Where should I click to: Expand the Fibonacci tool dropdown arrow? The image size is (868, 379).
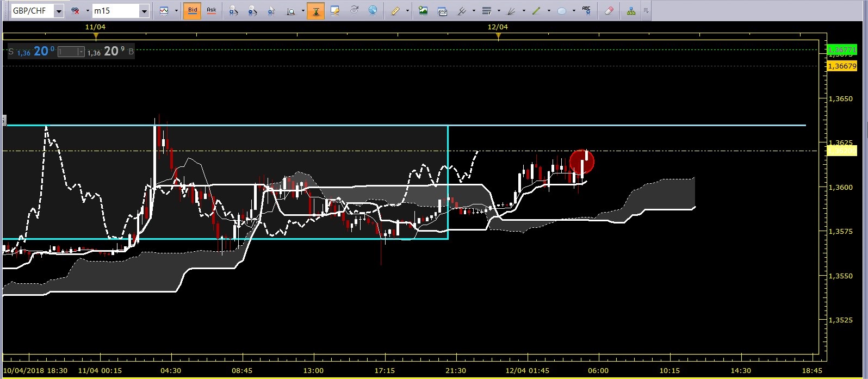tap(499, 11)
